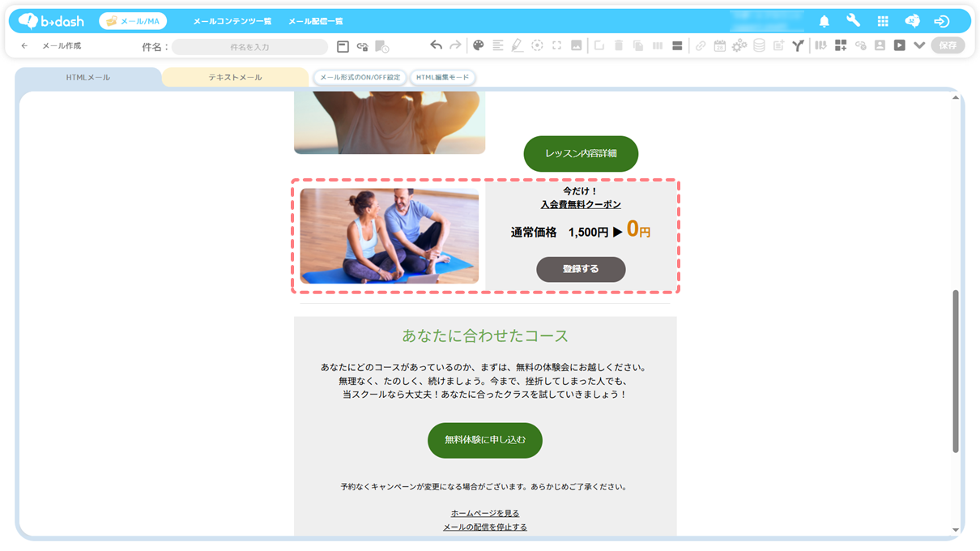Open the notifications bell

tap(824, 21)
